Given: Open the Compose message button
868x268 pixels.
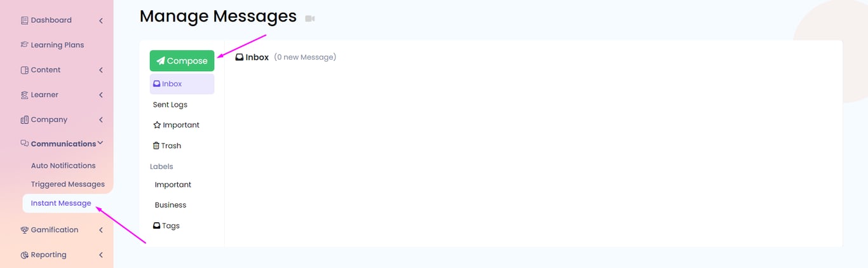Looking at the screenshot, I should click(182, 61).
